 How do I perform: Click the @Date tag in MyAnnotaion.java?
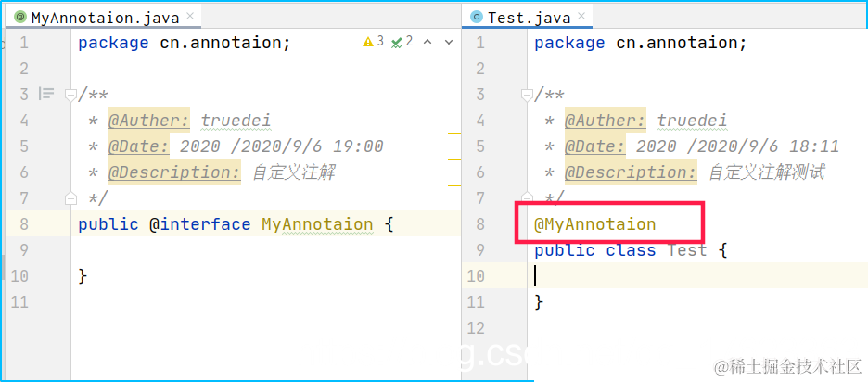click(x=139, y=146)
